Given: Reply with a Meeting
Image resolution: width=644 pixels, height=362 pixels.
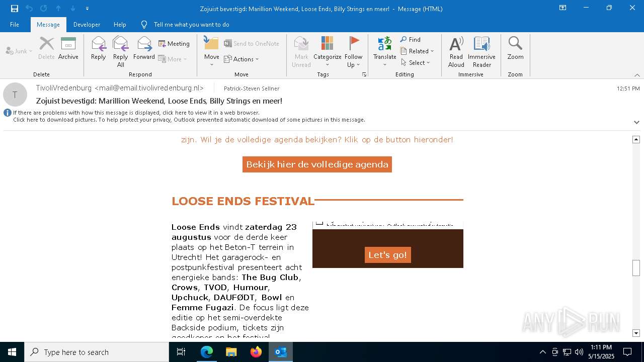Looking at the screenshot, I should (174, 44).
